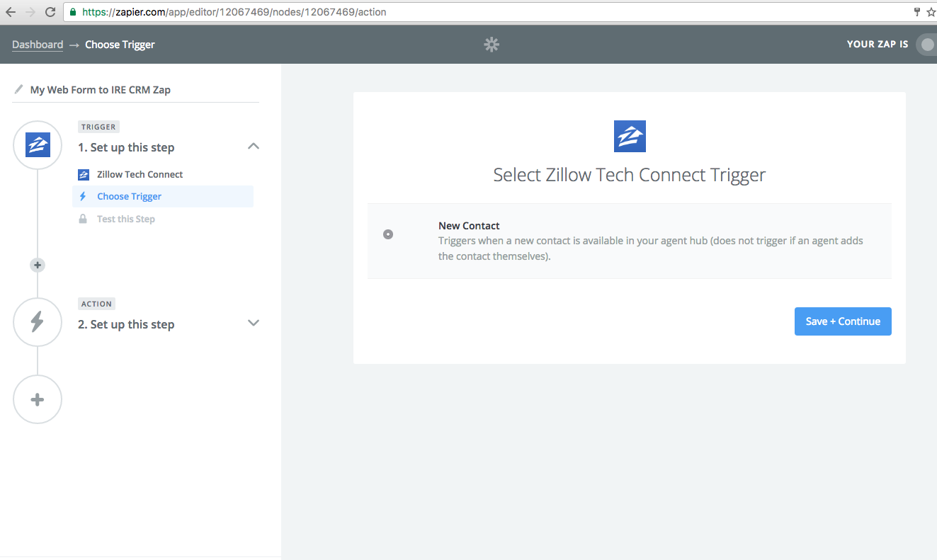Click small plus icon between steps
This screenshot has height=560, width=937.
coord(38,265)
